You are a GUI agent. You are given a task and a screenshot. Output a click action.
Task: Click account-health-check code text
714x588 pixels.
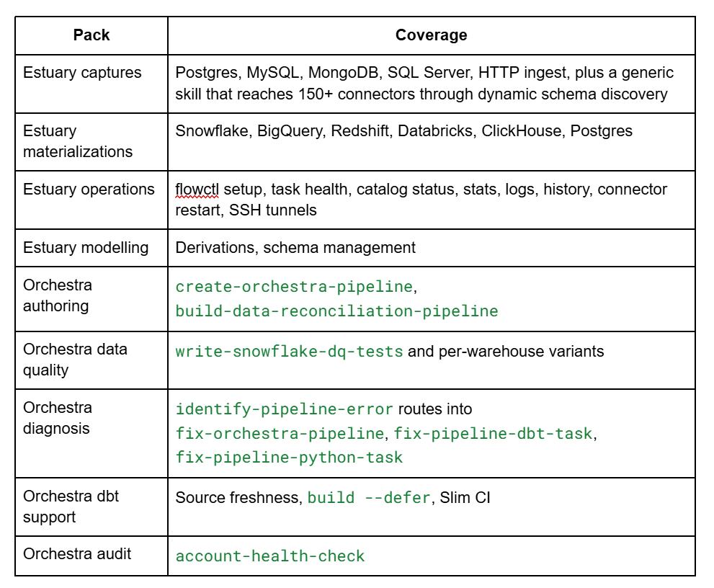coord(270,556)
